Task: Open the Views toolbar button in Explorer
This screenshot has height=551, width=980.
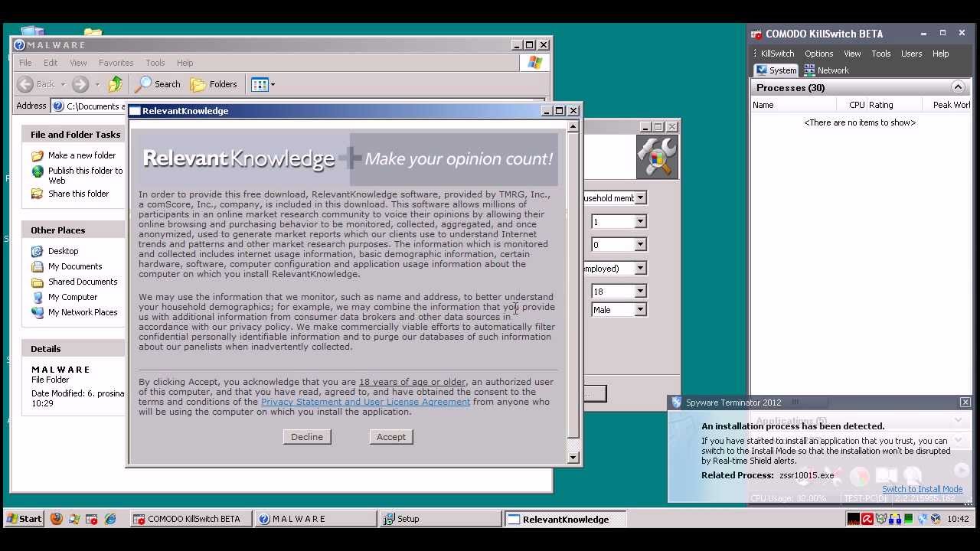Action: (x=263, y=84)
